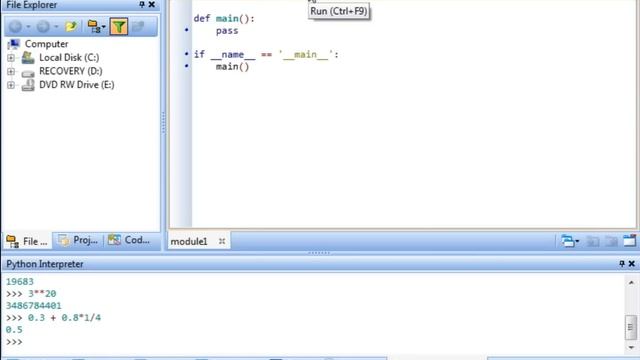Pin the Python Interpreter panel
The width and height of the screenshot is (640, 360).
622,264
